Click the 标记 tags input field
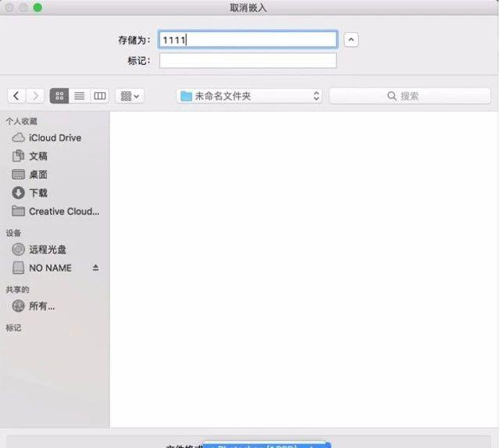This screenshot has width=500, height=448. (248, 61)
